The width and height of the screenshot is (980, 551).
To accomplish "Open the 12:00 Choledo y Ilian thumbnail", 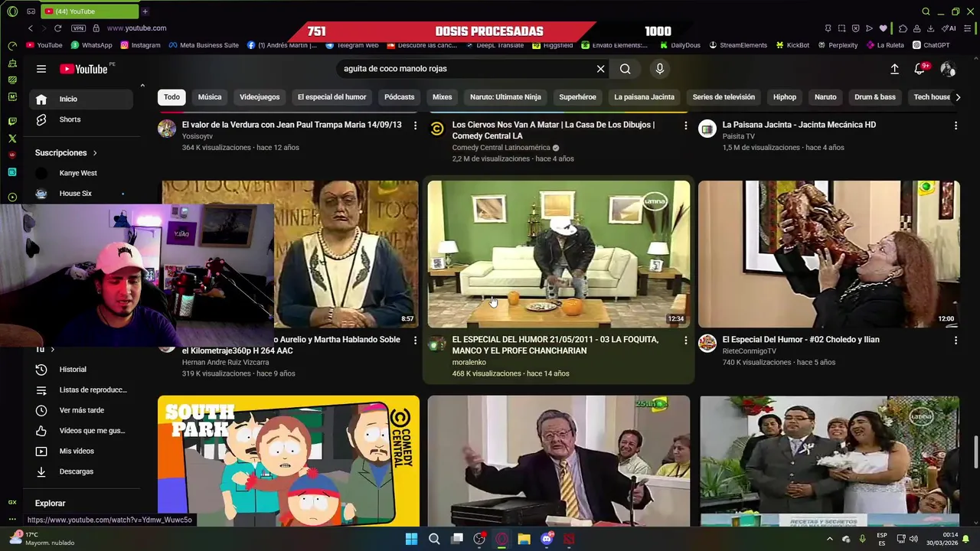I will 829,254.
